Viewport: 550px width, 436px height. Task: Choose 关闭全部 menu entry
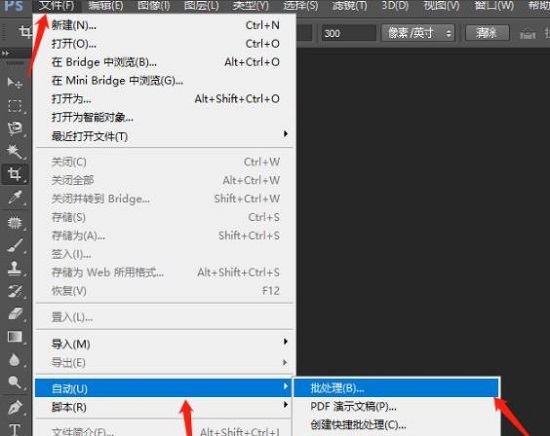click(x=165, y=180)
